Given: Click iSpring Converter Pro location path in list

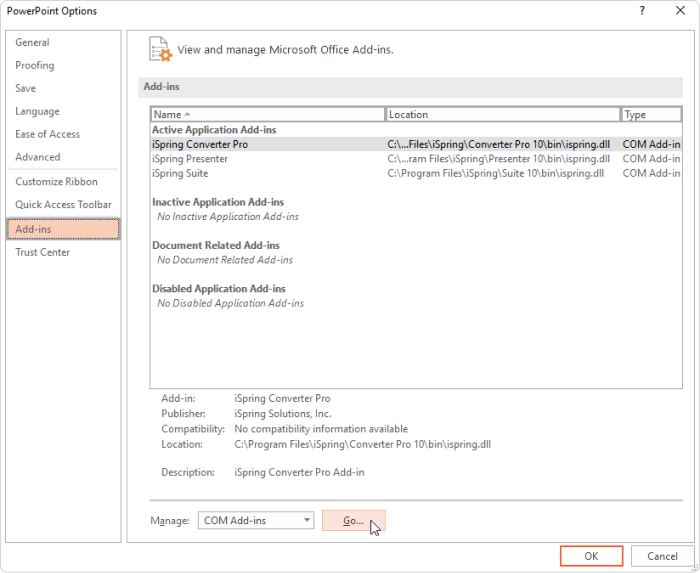Looking at the screenshot, I should click(x=499, y=144).
